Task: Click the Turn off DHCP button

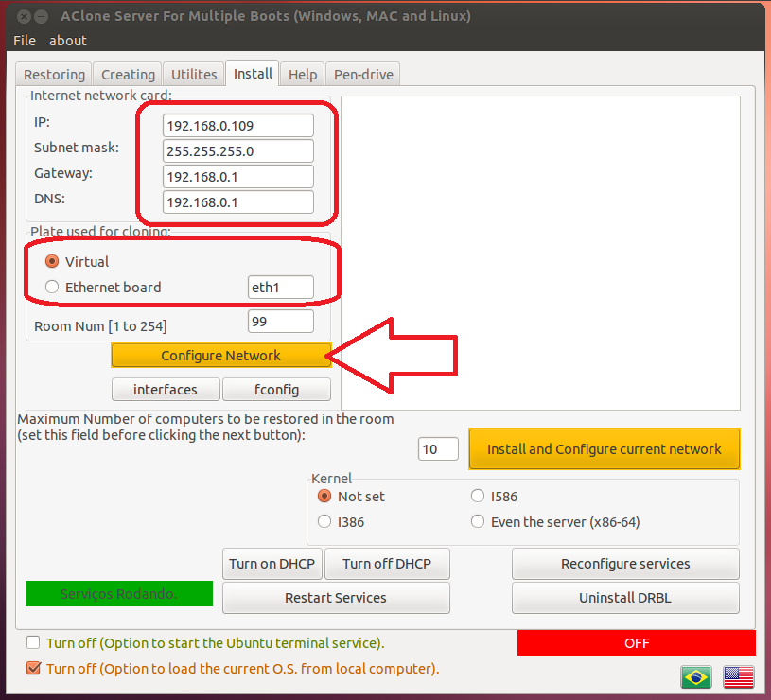Action: [x=387, y=564]
